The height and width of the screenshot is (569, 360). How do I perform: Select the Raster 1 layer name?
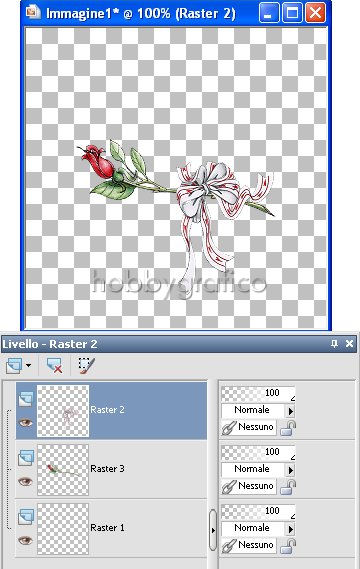pos(107,528)
